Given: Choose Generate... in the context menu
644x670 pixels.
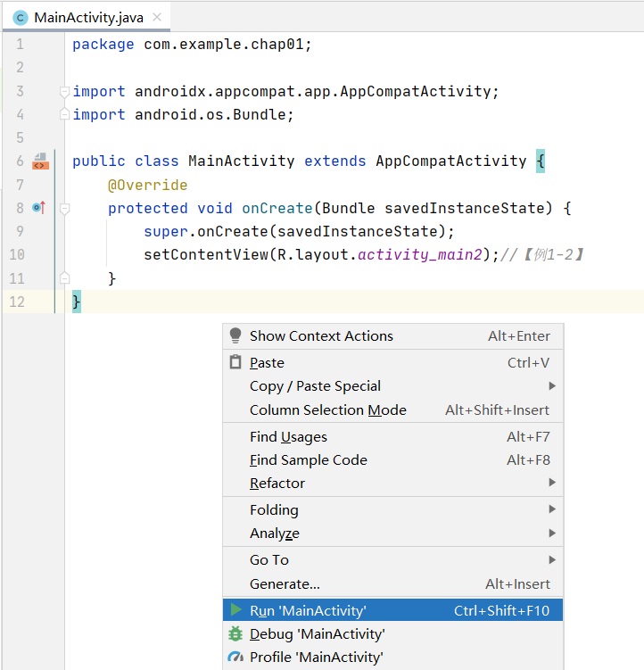Looking at the screenshot, I should [285, 583].
